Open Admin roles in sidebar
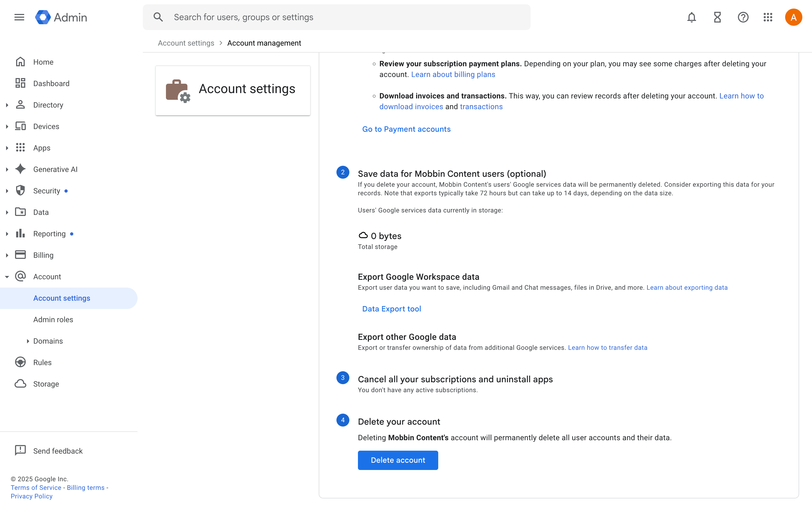 (x=53, y=319)
